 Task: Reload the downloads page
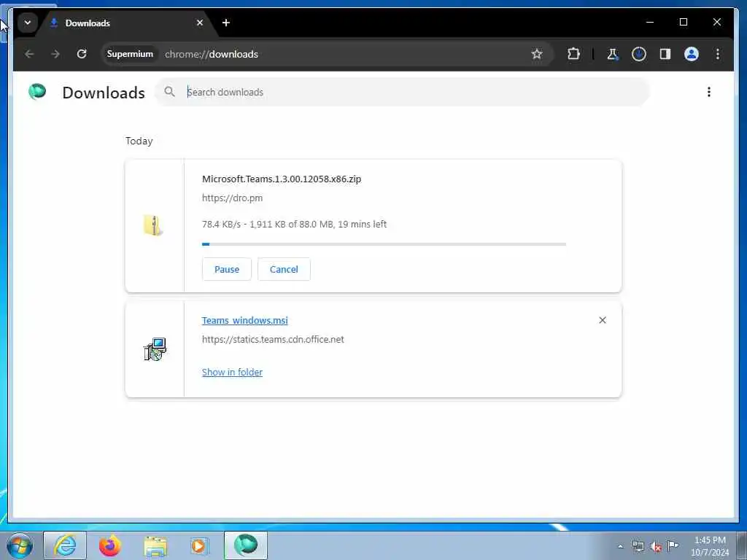click(x=82, y=54)
